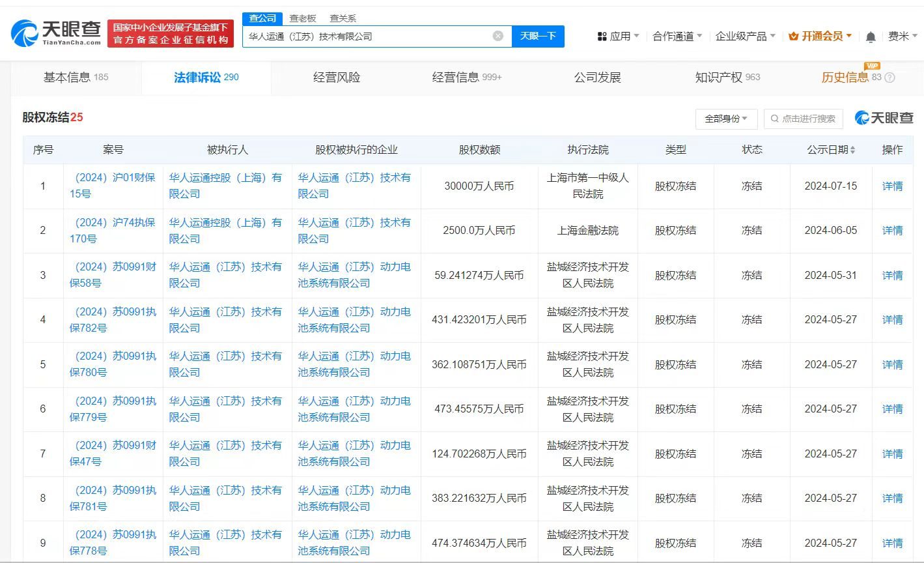Clear the search box with the x icon
The height and width of the screenshot is (563, 924).
[499, 36]
